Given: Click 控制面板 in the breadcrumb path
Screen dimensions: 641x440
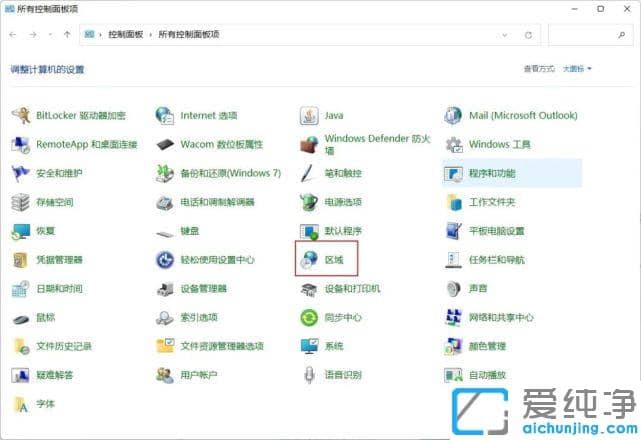Looking at the screenshot, I should tap(126, 35).
